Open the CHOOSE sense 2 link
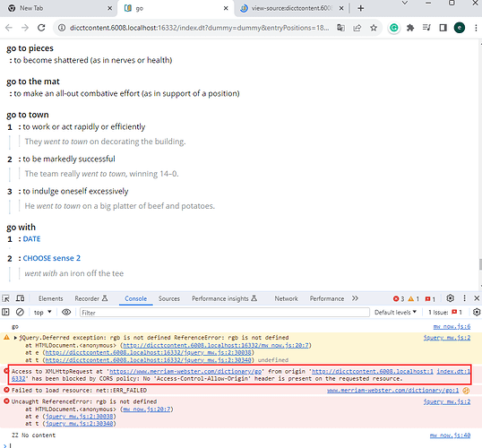 52,258
